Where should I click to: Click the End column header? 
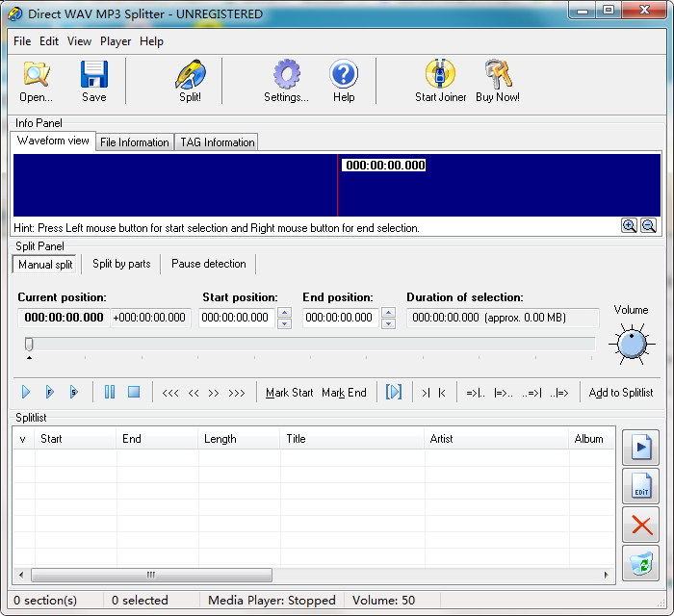coord(157,439)
